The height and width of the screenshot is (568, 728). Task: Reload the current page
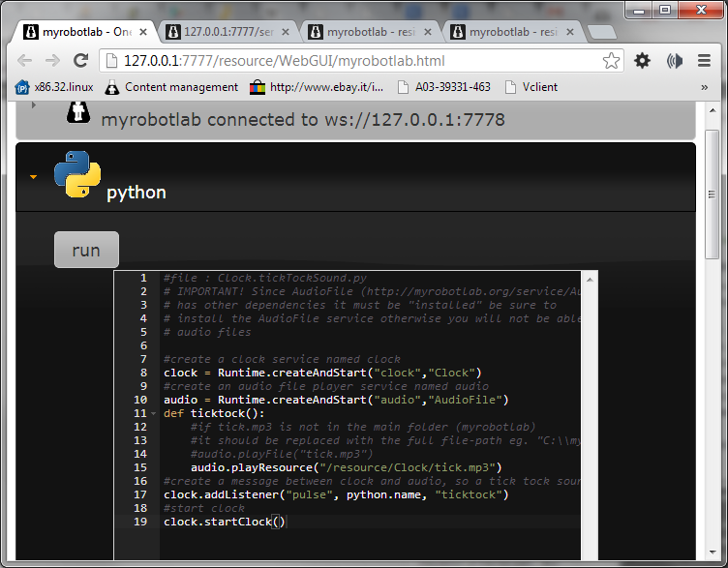tap(80, 60)
